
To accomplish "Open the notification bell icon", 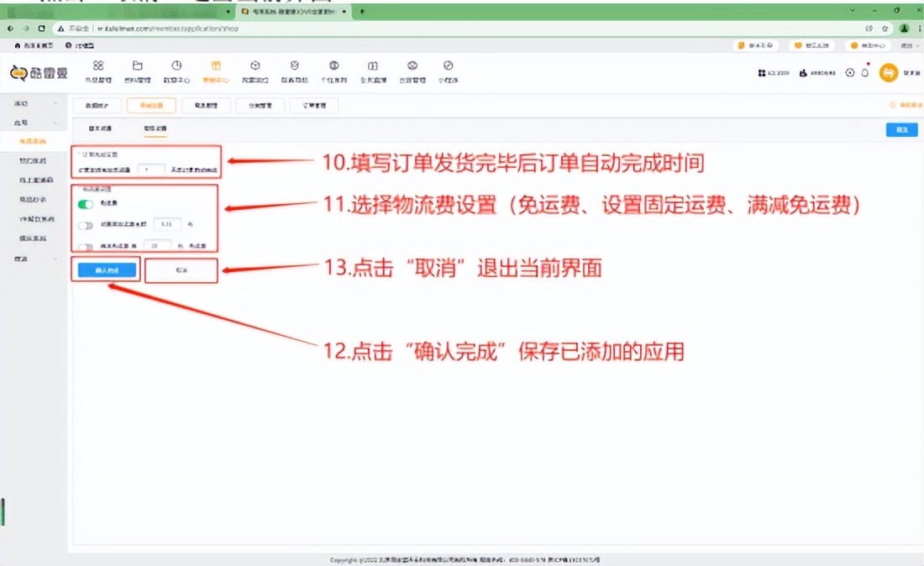I will [864, 73].
